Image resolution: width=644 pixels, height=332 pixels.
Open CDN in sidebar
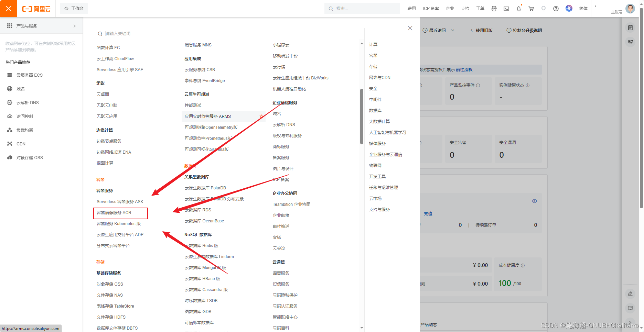pos(21,144)
